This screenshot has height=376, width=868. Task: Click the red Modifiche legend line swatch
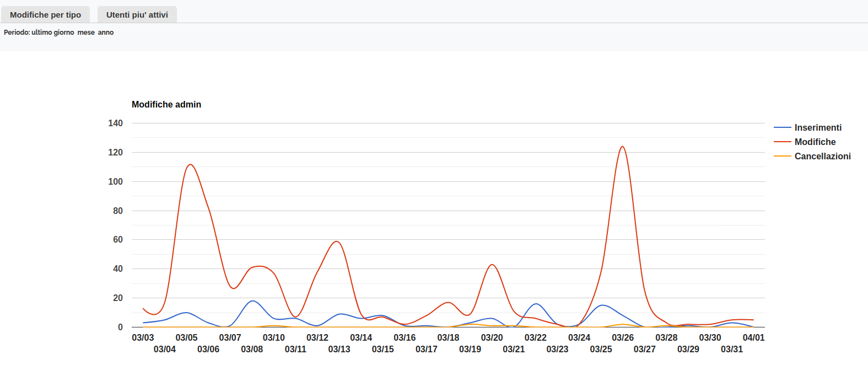tap(782, 142)
